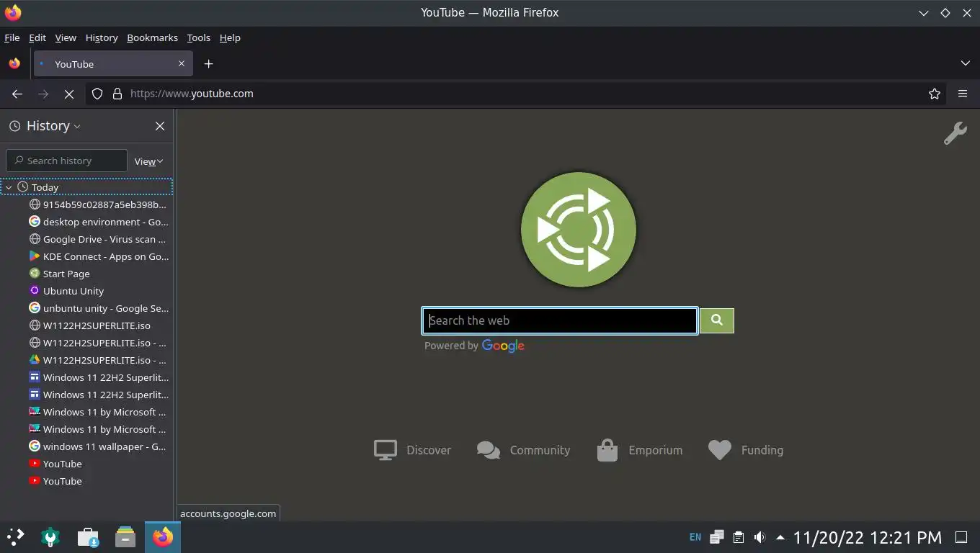Click the Today clock icon in history
The height and width of the screenshot is (553, 980).
coord(23,187)
